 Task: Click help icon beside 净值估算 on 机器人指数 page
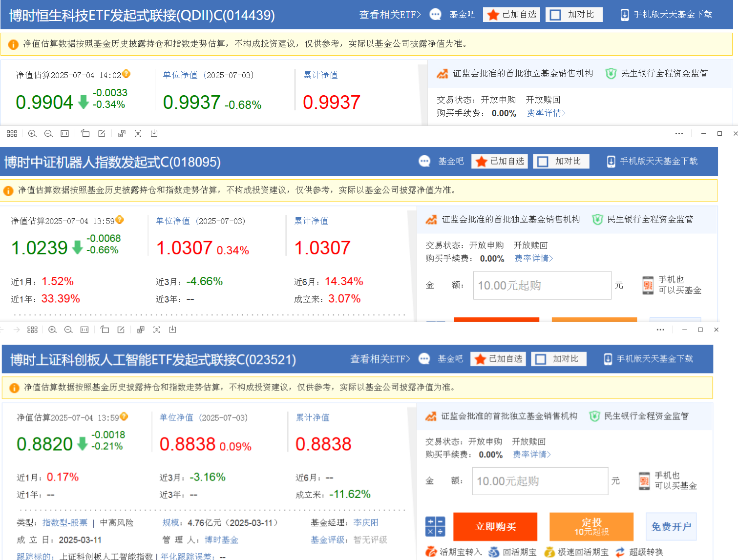[x=120, y=220]
